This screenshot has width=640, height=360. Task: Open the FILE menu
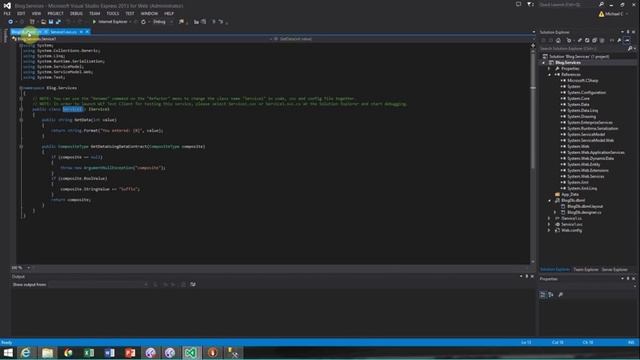click(7, 13)
